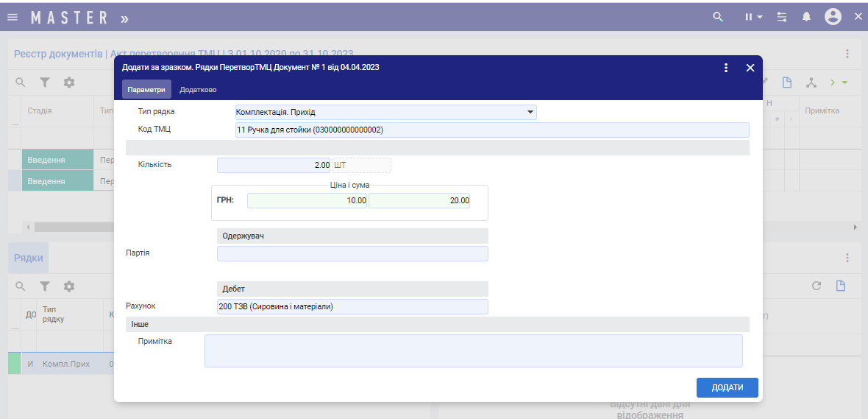Refresh the rows panel list
Viewport: 868px width, 419px height.
(817, 286)
